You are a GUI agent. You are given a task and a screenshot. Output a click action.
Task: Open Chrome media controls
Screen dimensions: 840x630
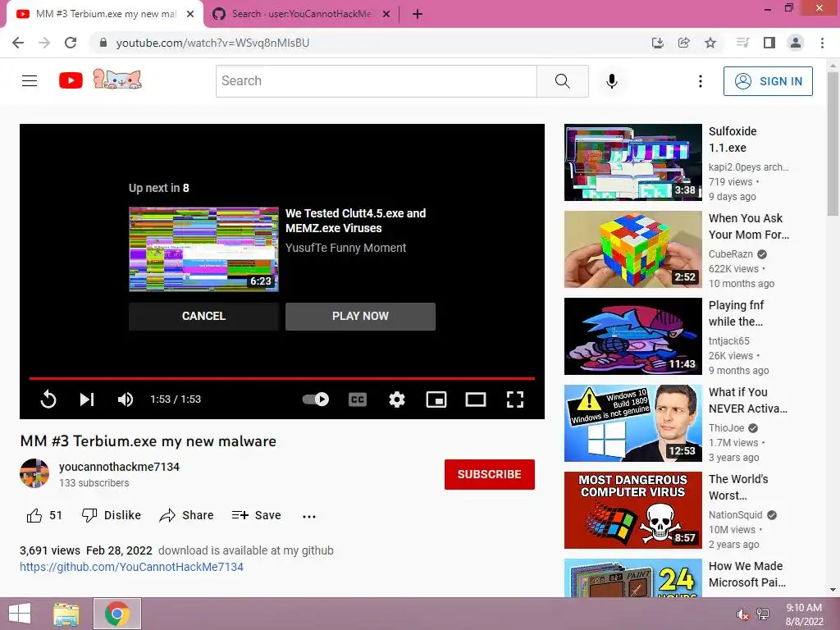coord(742,43)
